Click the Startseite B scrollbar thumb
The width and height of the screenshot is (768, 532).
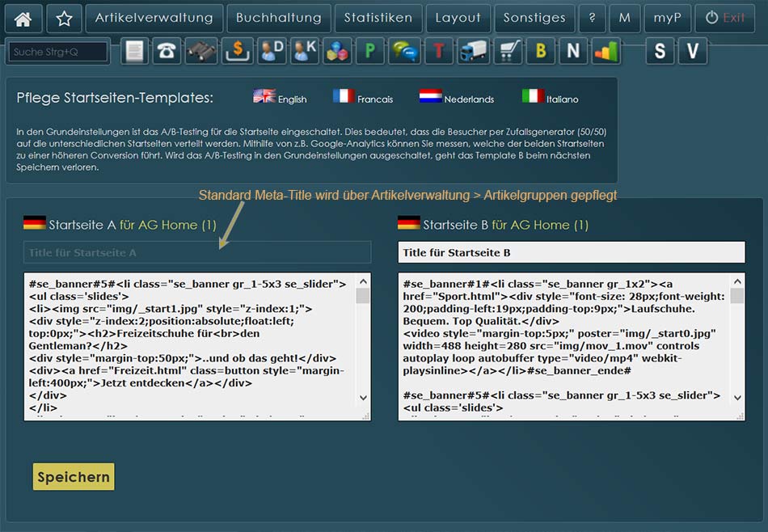pos(737,296)
